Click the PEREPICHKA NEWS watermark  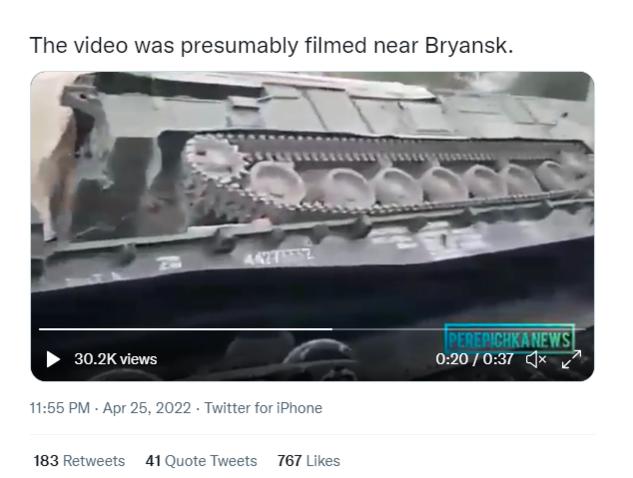tap(509, 339)
